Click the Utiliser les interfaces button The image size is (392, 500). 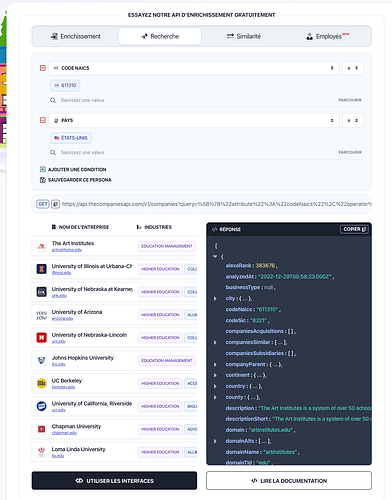pyautogui.click(x=114, y=481)
